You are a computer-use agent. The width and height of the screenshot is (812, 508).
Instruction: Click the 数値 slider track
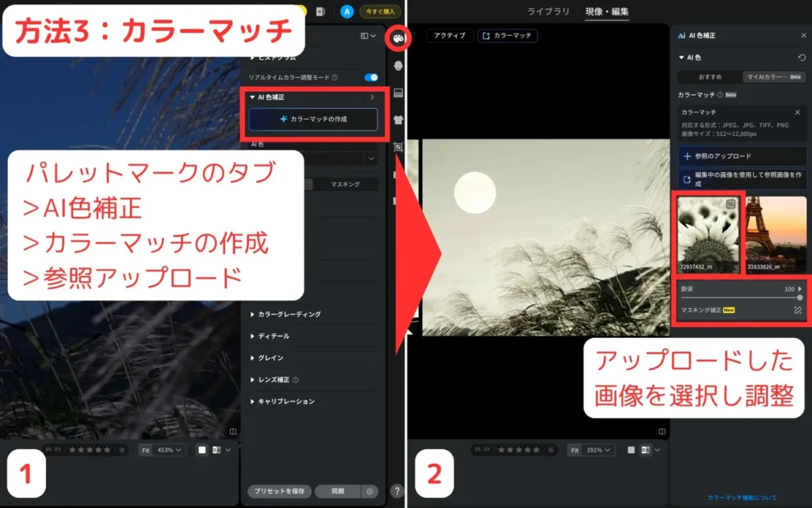741,297
